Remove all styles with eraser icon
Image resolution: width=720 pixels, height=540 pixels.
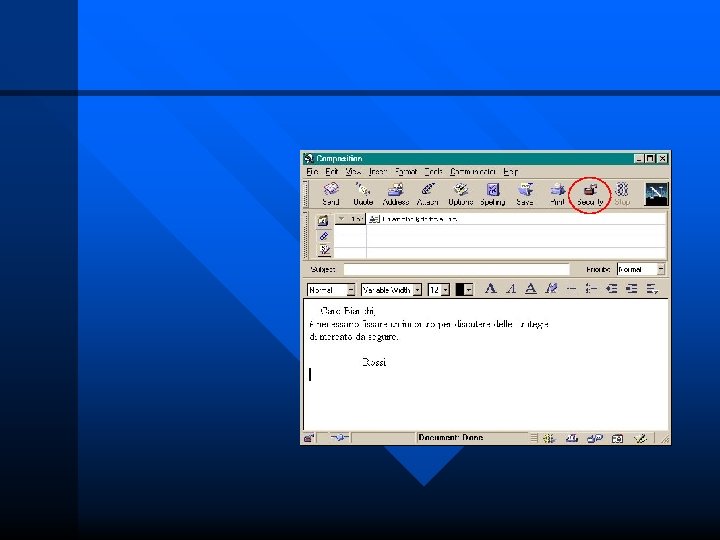coord(551,289)
